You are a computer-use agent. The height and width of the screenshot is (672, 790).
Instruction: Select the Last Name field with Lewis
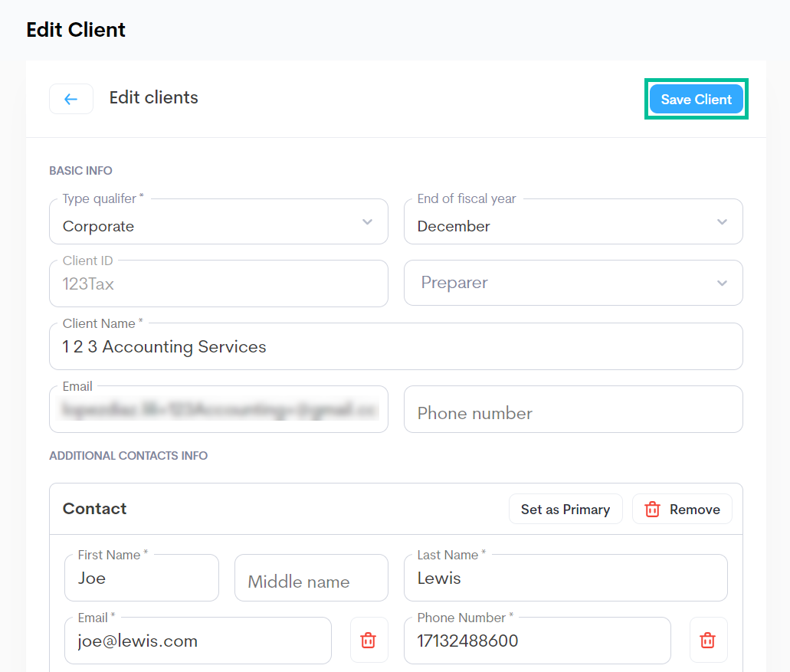(565, 579)
